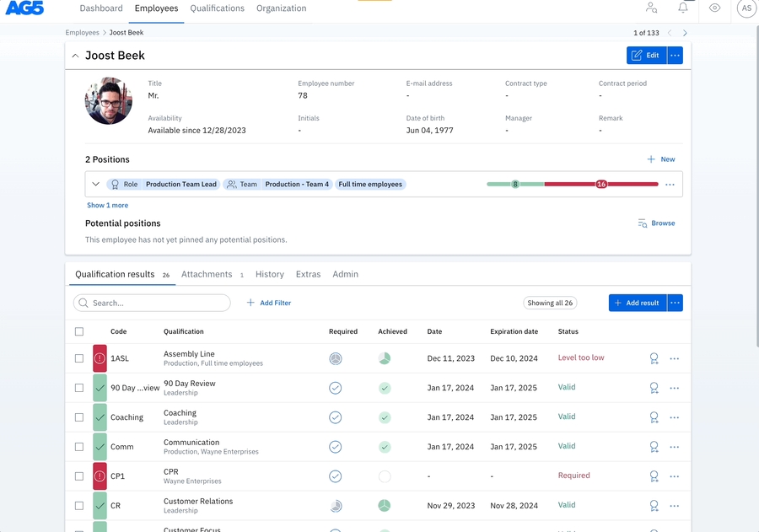Open dropdown next to Add result
The image size is (759, 532).
(675, 303)
